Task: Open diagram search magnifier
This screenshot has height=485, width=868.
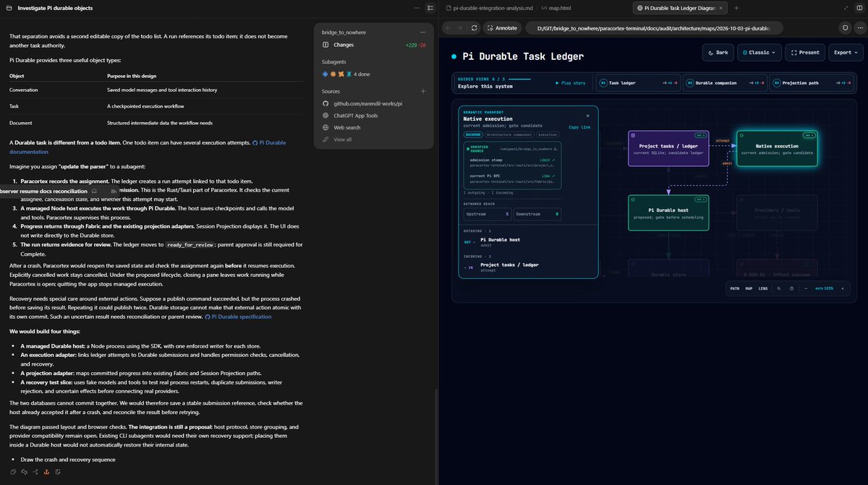Action: pos(779,288)
